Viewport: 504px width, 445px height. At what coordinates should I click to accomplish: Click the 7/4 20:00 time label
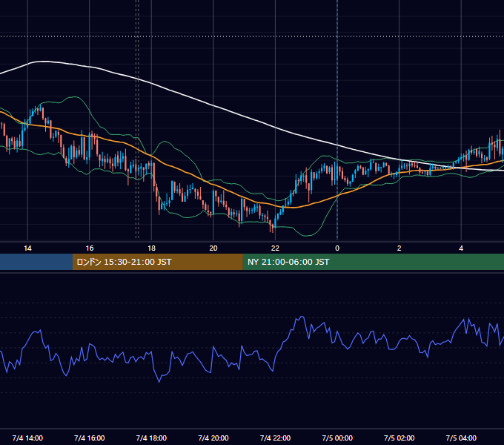click(x=213, y=438)
